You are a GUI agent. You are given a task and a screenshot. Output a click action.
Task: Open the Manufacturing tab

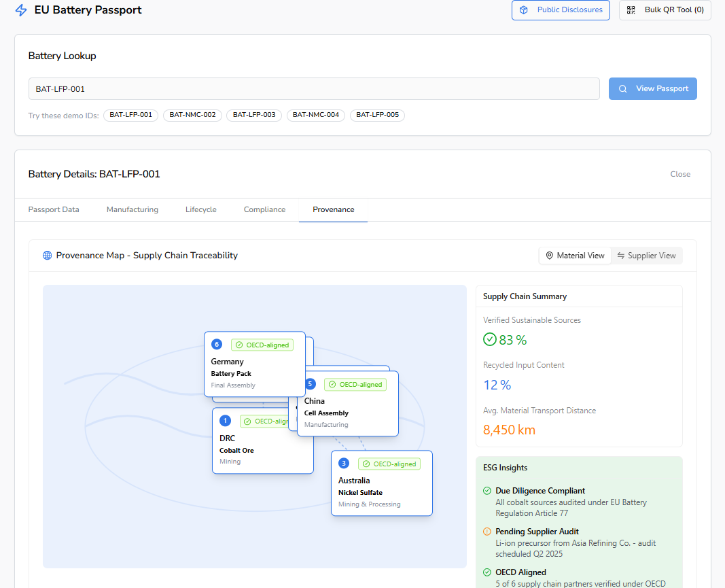point(132,209)
